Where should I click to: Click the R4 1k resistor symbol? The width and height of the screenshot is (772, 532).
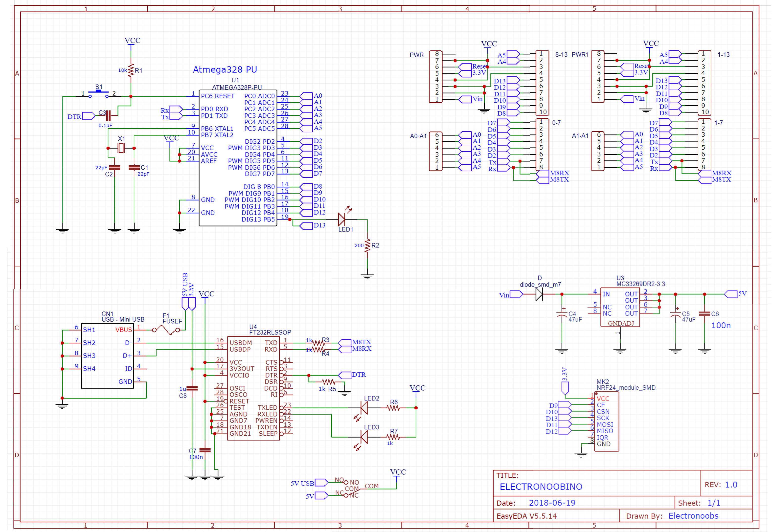click(318, 349)
